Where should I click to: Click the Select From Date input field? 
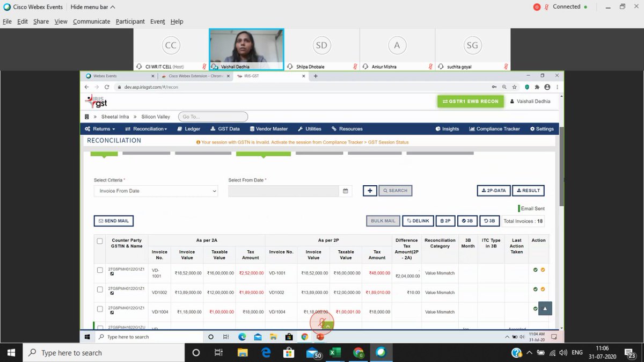[283, 191]
